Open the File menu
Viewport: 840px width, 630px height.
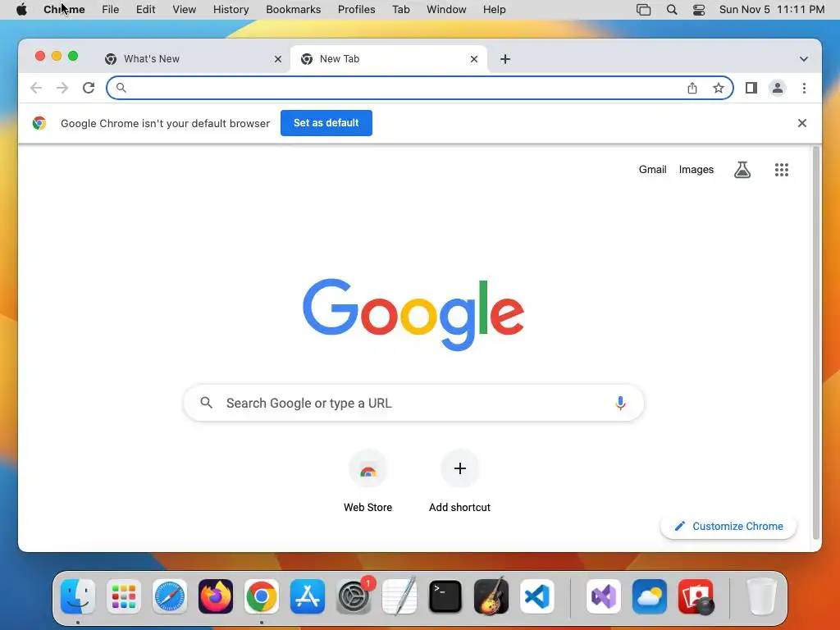111,10
